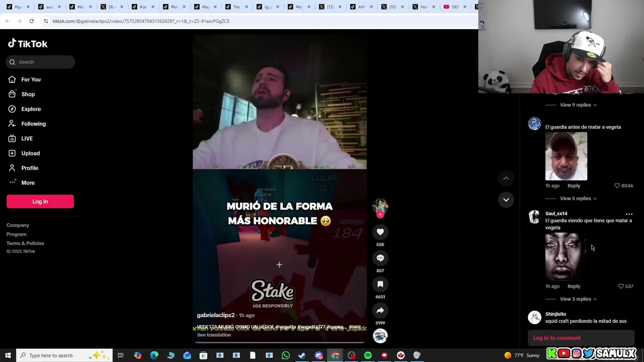Open the Windows Start menu
This screenshot has height=362, width=644.
pyautogui.click(x=8, y=355)
